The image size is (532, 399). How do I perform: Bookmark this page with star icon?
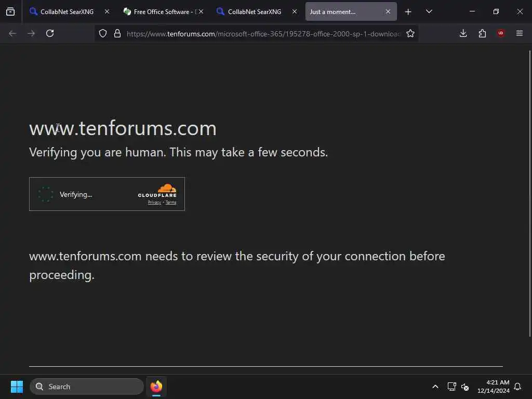pyautogui.click(x=410, y=33)
